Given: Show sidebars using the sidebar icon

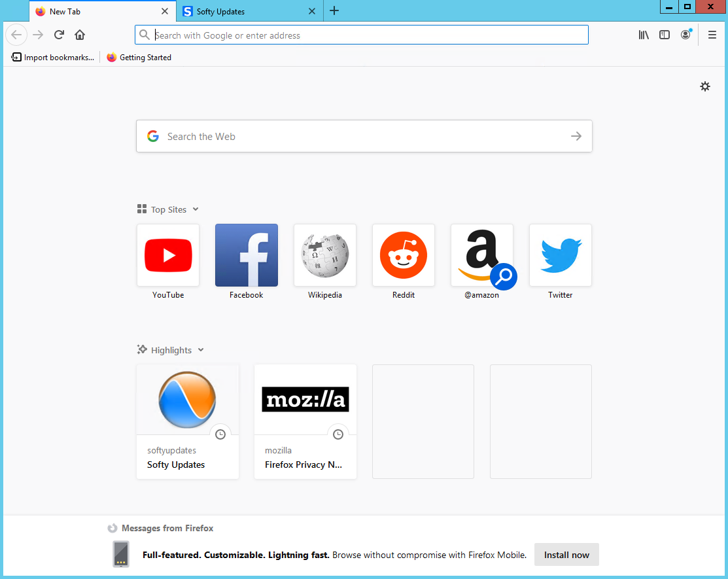Looking at the screenshot, I should [665, 35].
